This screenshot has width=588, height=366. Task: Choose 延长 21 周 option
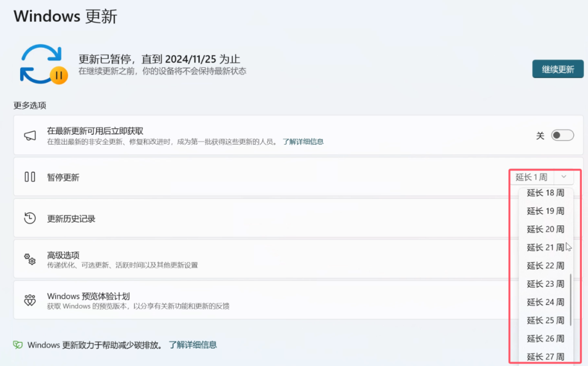click(x=545, y=247)
